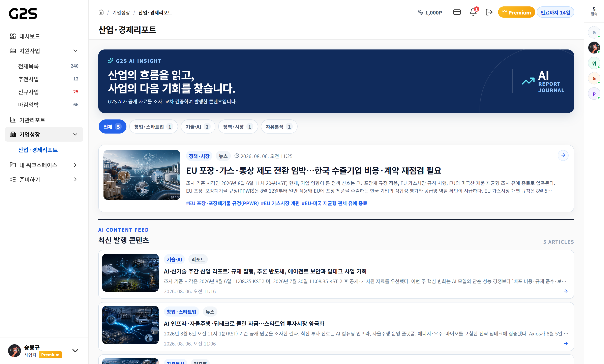The width and height of the screenshot is (604, 364).
Task: Open the payment card icon
Action: click(x=457, y=12)
